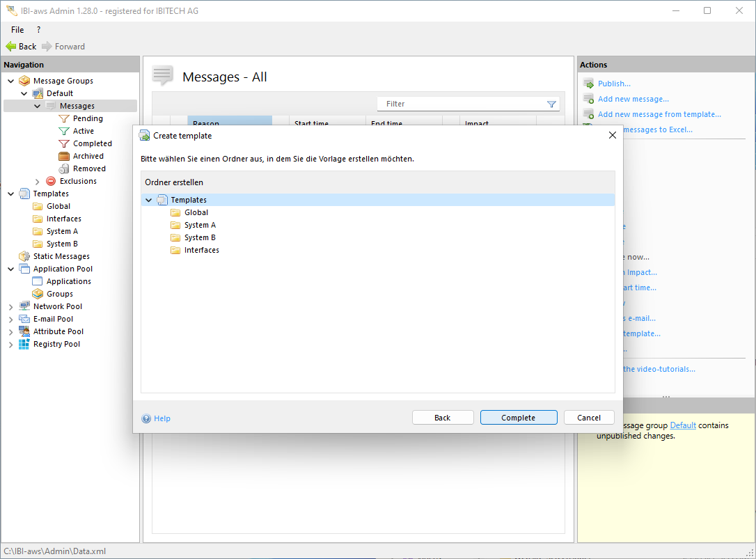Select Interfaces folder in dialog tree
Image resolution: width=756 pixels, height=559 pixels.
201,250
